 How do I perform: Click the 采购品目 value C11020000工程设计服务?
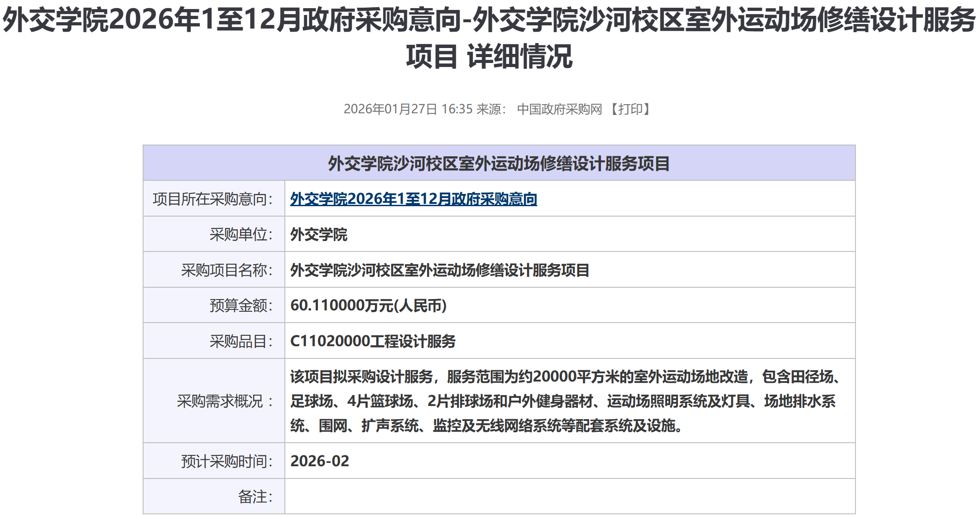click(x=372, y=341)
